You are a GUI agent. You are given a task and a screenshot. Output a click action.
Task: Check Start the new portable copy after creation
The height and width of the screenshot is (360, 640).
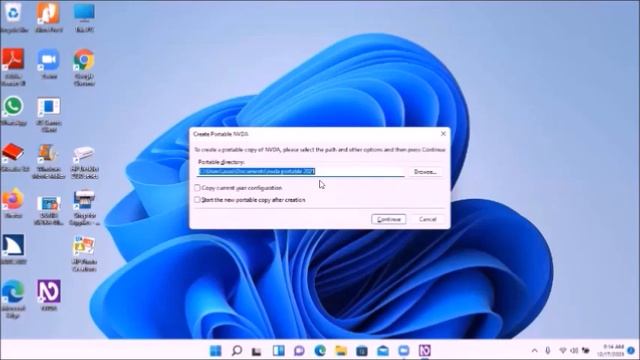198,200
